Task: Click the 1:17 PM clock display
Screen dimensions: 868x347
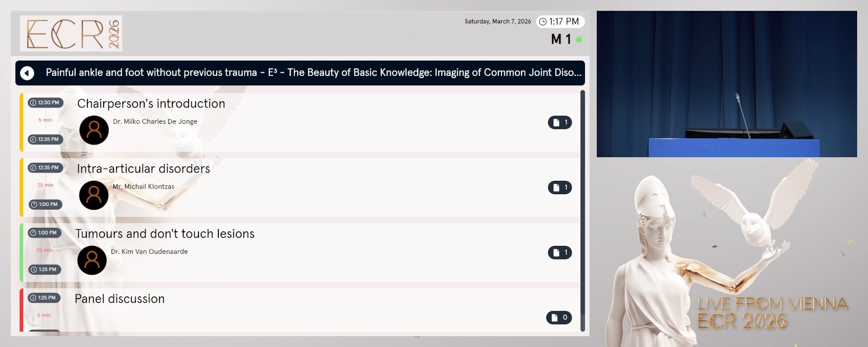Action: coord(560,22)
